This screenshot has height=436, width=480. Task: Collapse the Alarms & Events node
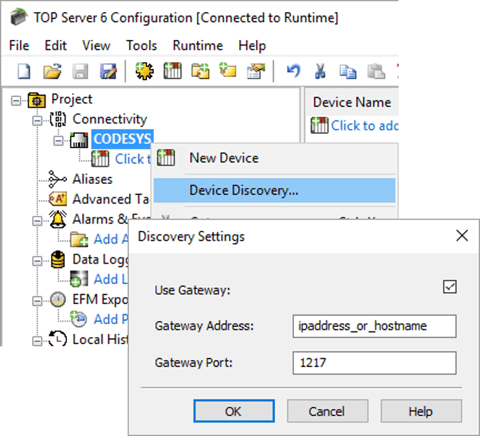[x=37, y=221]
